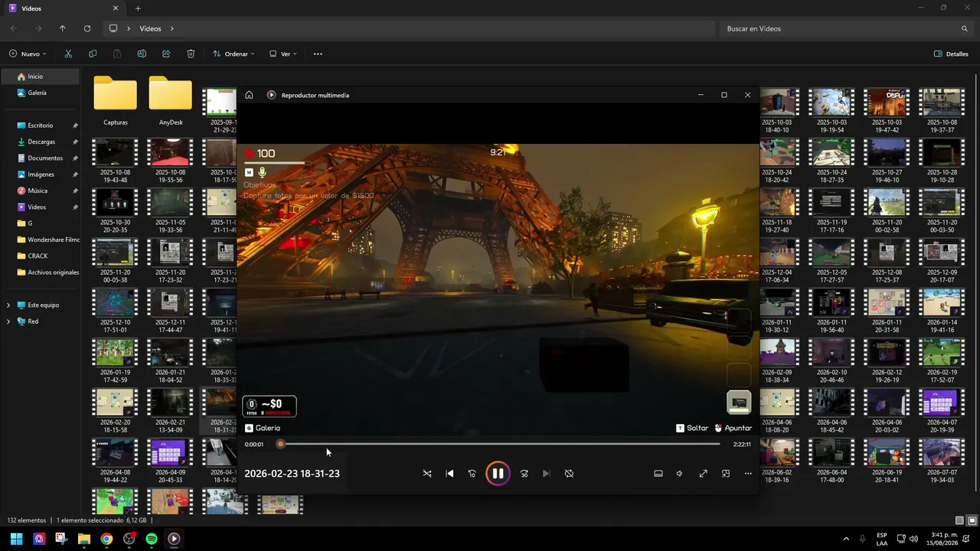Go to the previous track
980x551 pixels.
click(449, 474)
